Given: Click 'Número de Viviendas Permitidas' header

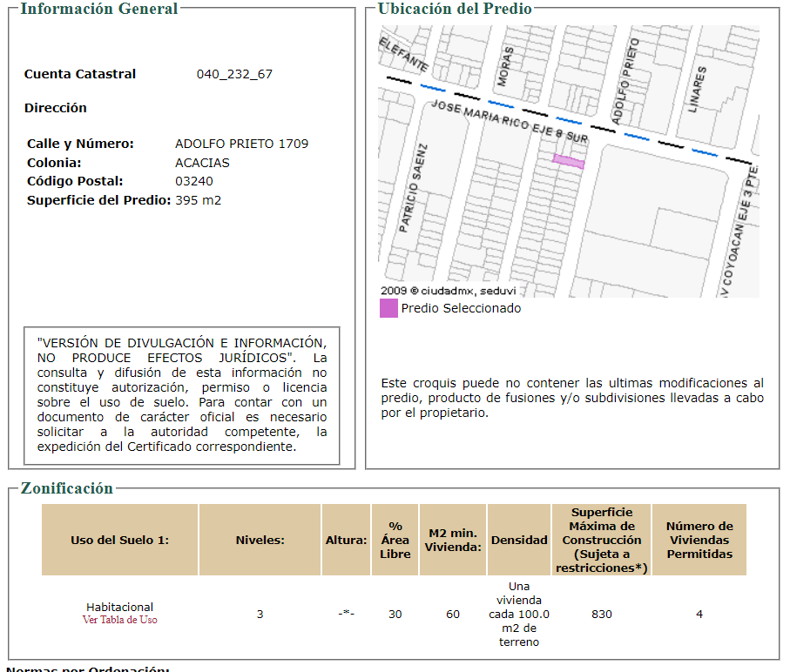Looking at the screenshot, I should point(699,540).
